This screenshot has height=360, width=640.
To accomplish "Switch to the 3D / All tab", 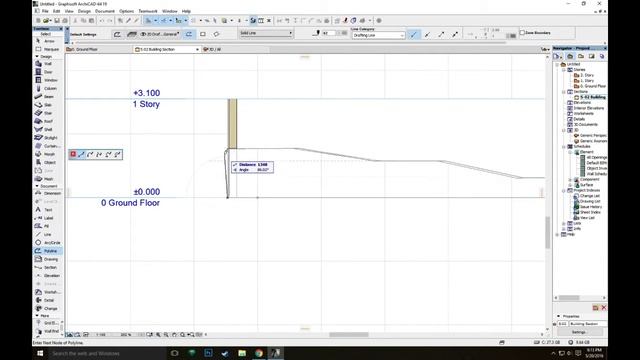I will point(212,49).
